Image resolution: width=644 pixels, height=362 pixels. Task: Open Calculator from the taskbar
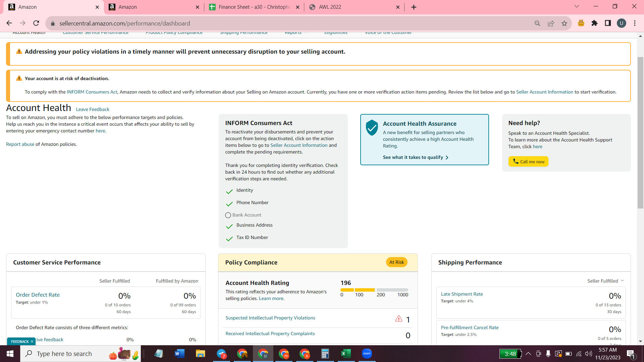(x=325, y=354)
